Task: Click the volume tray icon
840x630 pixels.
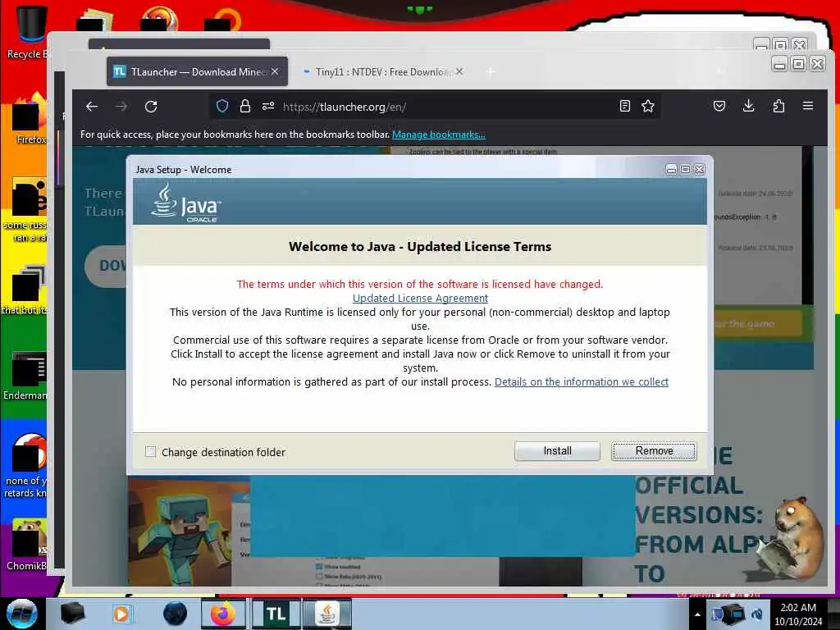Action: coord(757,614)
